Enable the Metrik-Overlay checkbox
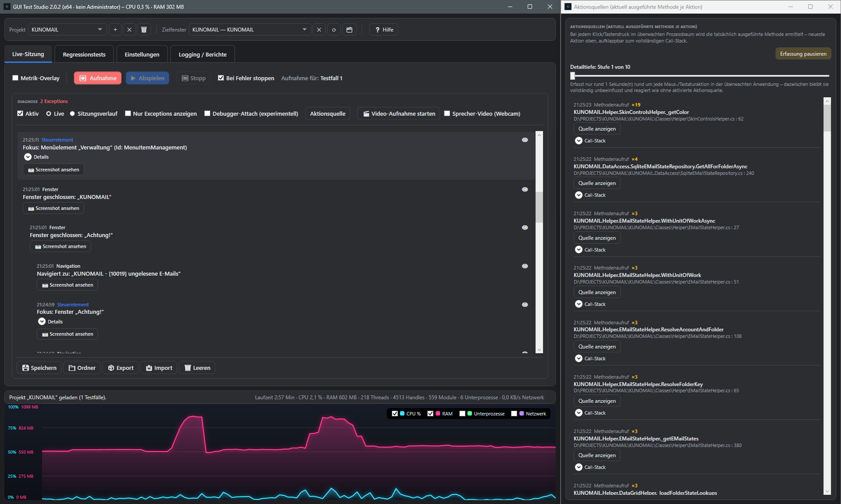The width and height of the screenshot is (841, 504). (15, 78)
